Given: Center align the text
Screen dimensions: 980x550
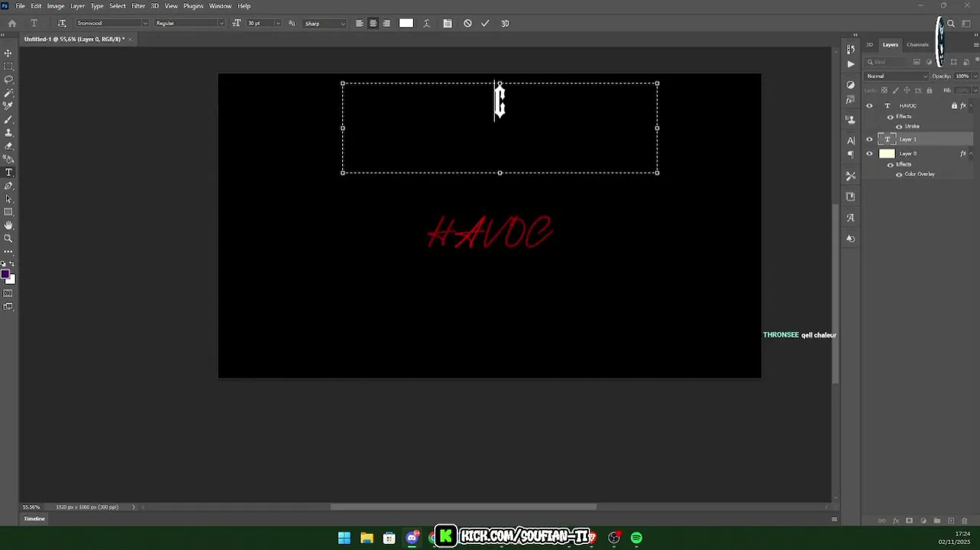Looking at the screenshot, I should (x=373, y=24).
